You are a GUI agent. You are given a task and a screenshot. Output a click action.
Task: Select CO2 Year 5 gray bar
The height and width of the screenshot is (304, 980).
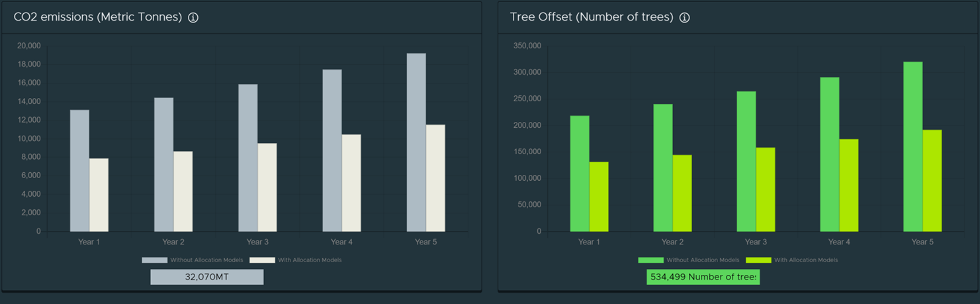pyautogui.click(x=416, y=142)
